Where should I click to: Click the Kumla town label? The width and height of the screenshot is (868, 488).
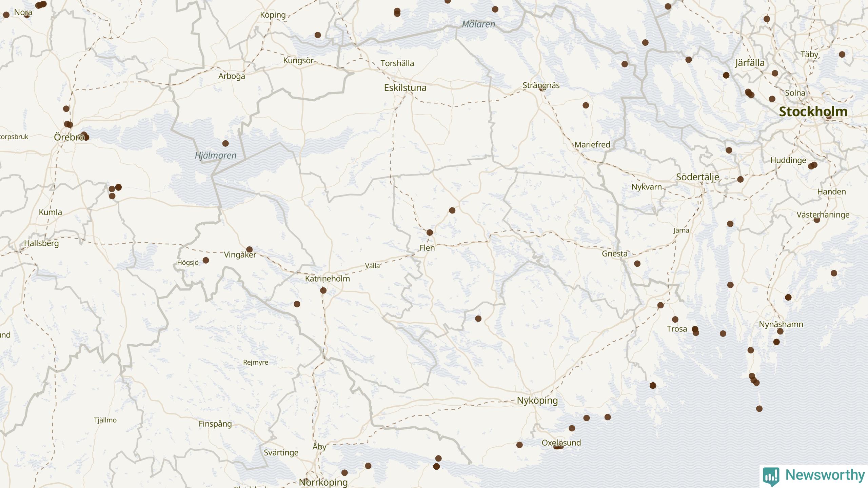click(51, 212)
